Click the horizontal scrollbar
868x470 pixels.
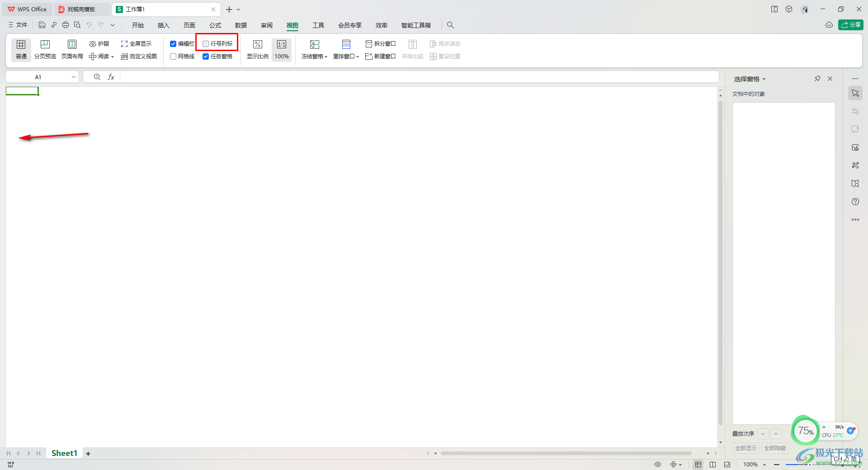566,453
